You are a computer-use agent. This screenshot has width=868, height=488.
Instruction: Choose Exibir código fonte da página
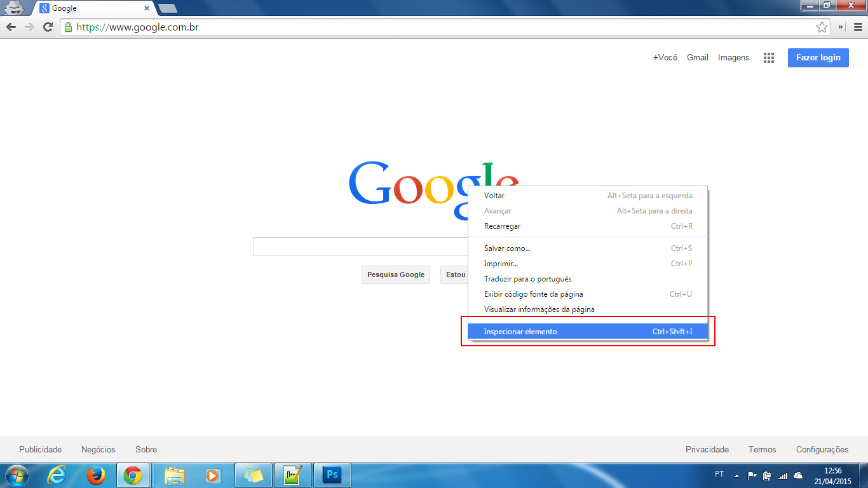pos(533,294)
